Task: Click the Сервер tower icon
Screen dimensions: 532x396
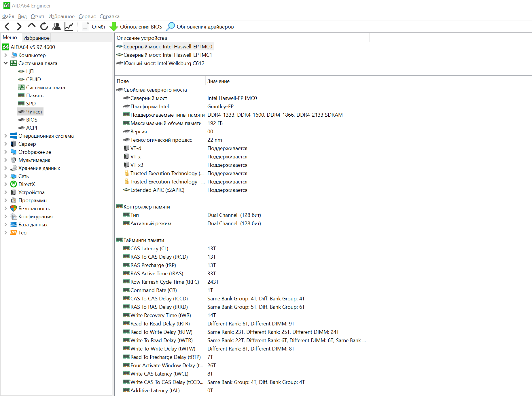Action: click(14, 144)
